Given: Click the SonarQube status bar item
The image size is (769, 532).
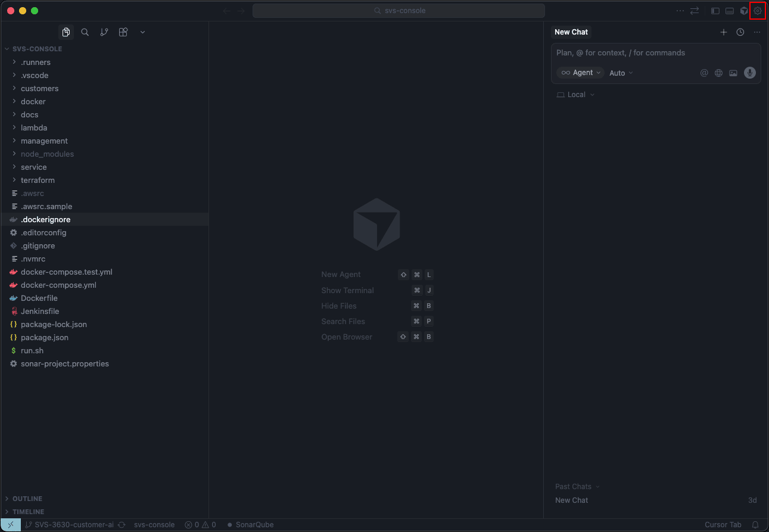Looking at the screenshot, I should (x=250, y=525).
